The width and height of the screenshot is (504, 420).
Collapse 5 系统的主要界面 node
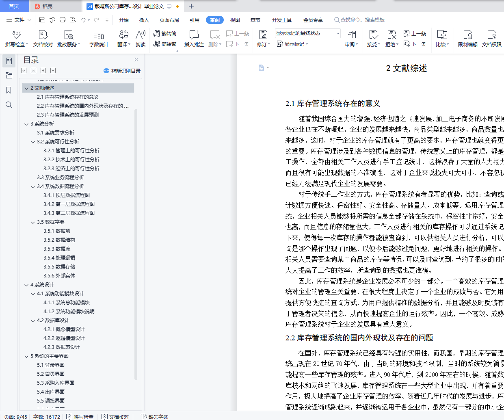coord(26,356)
